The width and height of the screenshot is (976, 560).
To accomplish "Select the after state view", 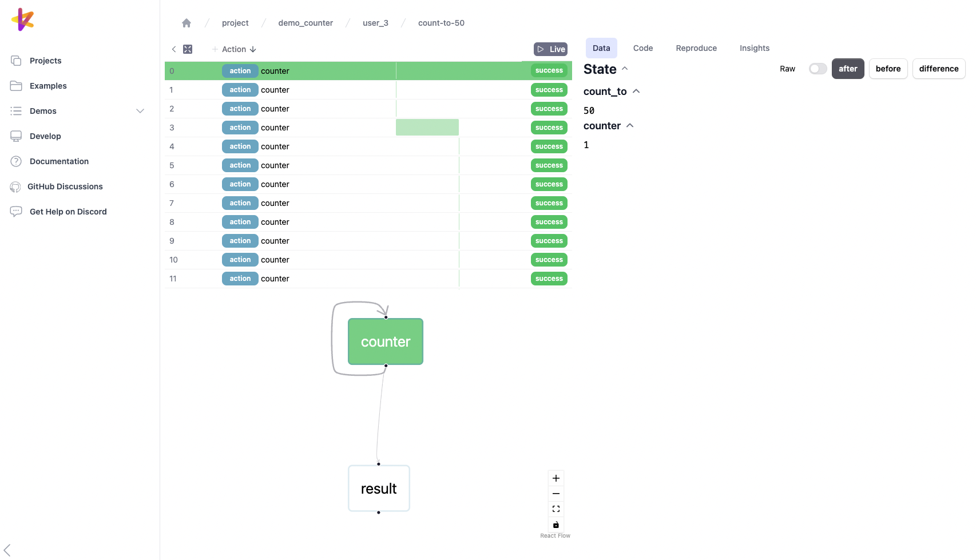I will click(x=848, y=69).
